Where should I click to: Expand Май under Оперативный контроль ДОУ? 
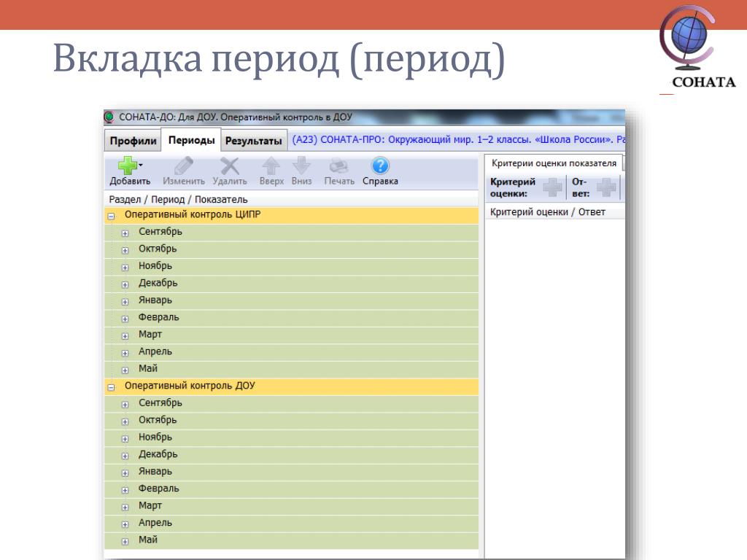125,542
